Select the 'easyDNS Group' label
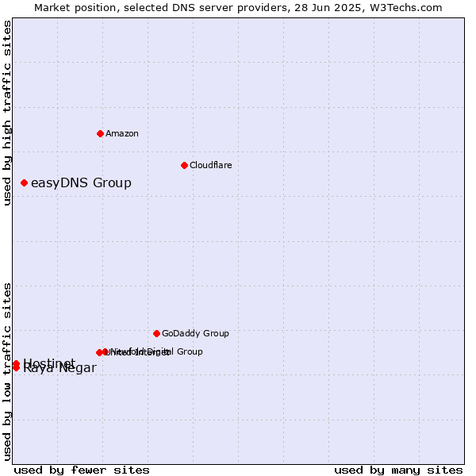Screen dimensions: 476x476 point(82,183)
